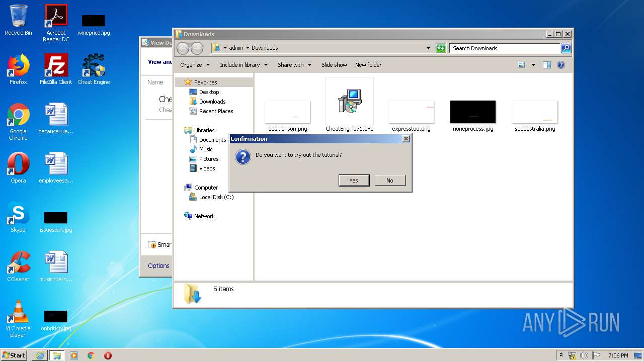Click No in the Confirmation dialog

[x=390, y=180]
